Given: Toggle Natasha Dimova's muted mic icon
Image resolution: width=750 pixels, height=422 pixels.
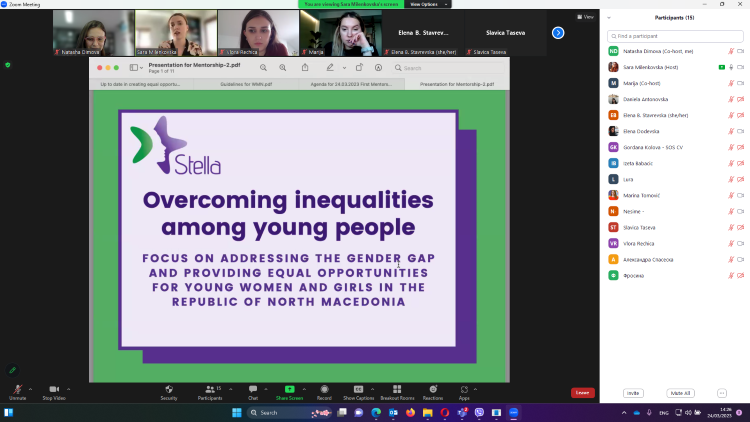Looking at the screenshot, I should (x=731, y=51).
